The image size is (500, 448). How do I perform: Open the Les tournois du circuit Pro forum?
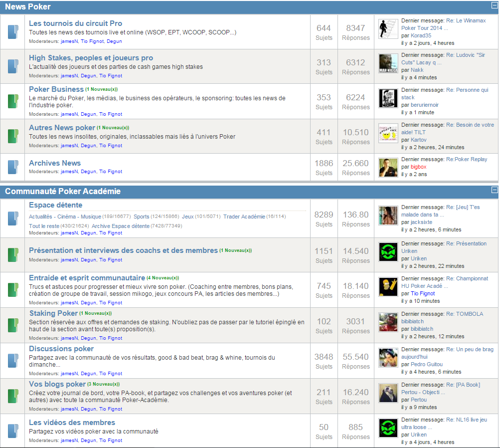click(75, 23)
